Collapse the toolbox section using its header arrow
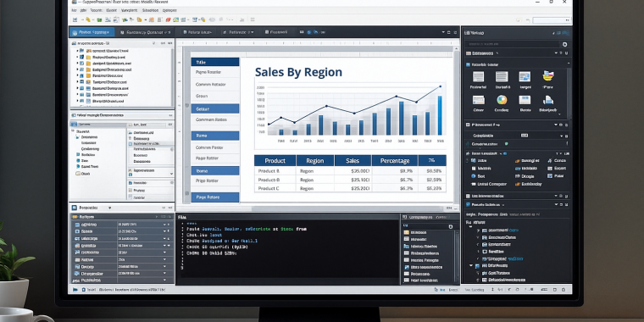This screenshot has height=322, width=644. click(569, 64)
